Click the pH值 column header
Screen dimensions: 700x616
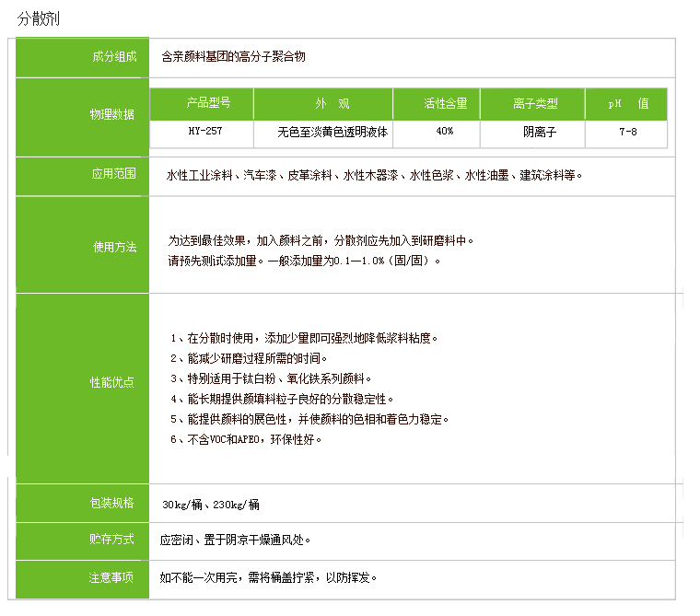point(628,104)
